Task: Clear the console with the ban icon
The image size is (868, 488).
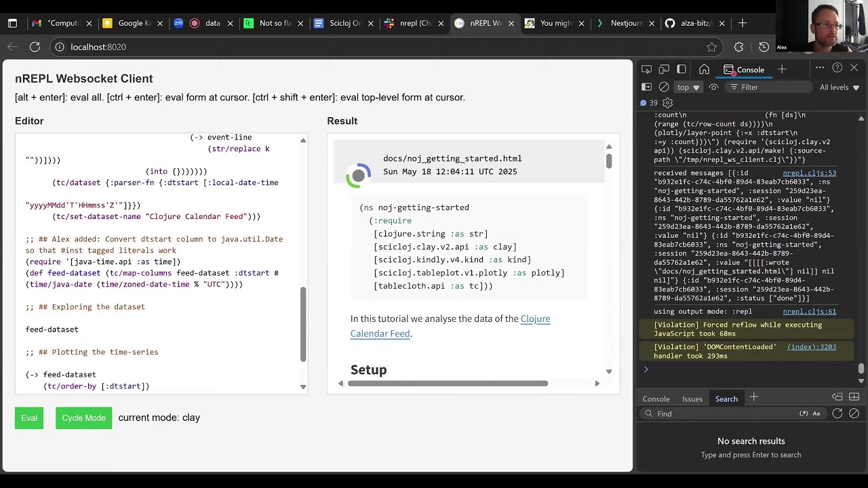Action: pos(664,87)
